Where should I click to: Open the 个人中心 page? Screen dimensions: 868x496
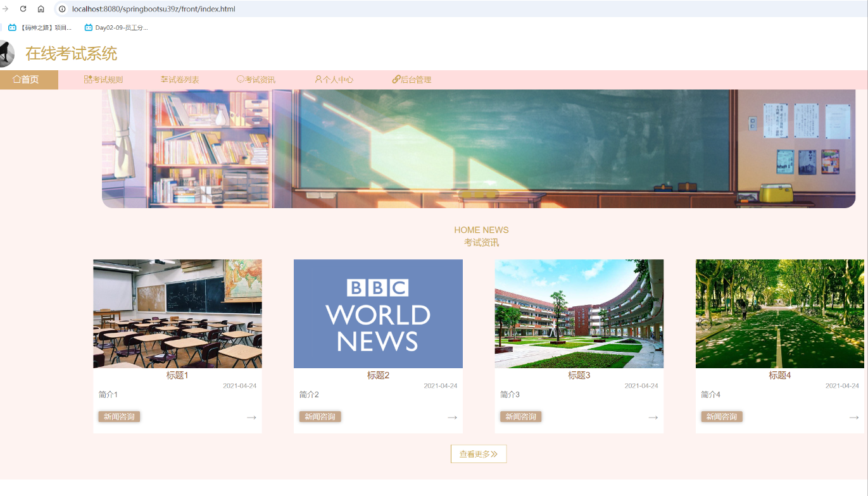(x=334, y=80)
